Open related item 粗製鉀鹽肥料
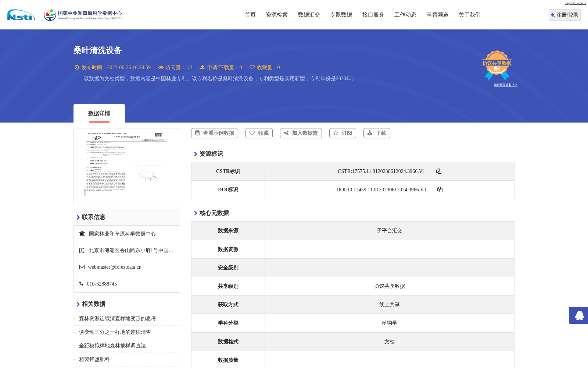 pos(94,360)
